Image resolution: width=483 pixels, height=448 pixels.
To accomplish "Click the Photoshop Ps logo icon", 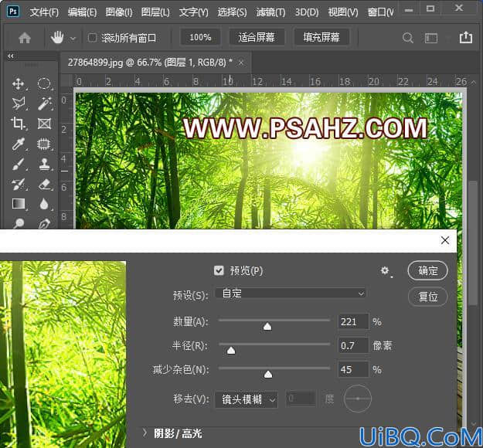I will pos(13,12).
